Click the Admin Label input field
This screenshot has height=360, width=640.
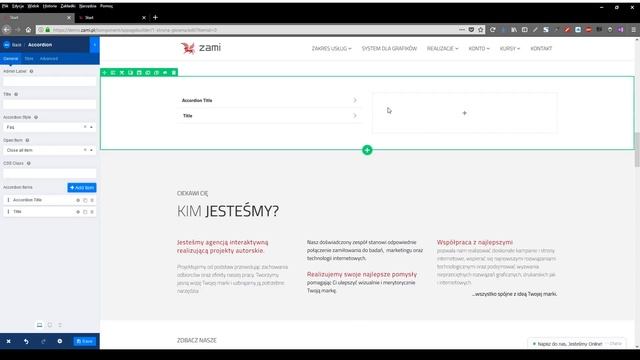50,82
